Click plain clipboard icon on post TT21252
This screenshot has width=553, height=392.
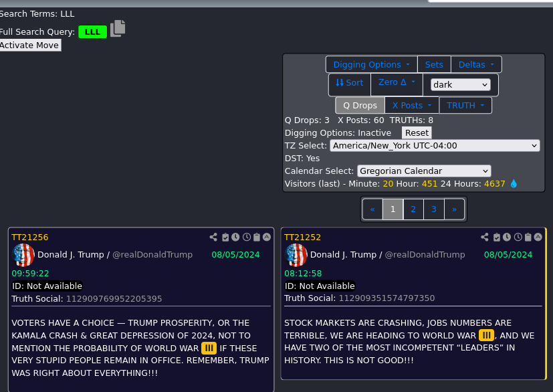528,237
